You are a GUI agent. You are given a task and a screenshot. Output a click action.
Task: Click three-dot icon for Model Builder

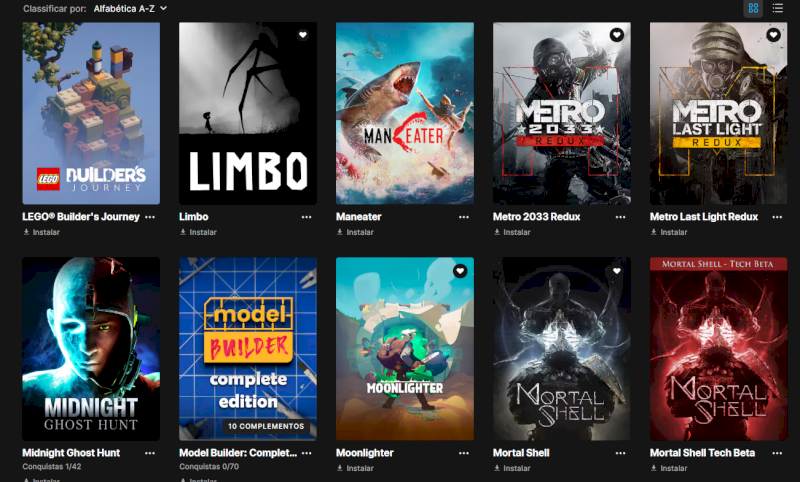point(307,453)
